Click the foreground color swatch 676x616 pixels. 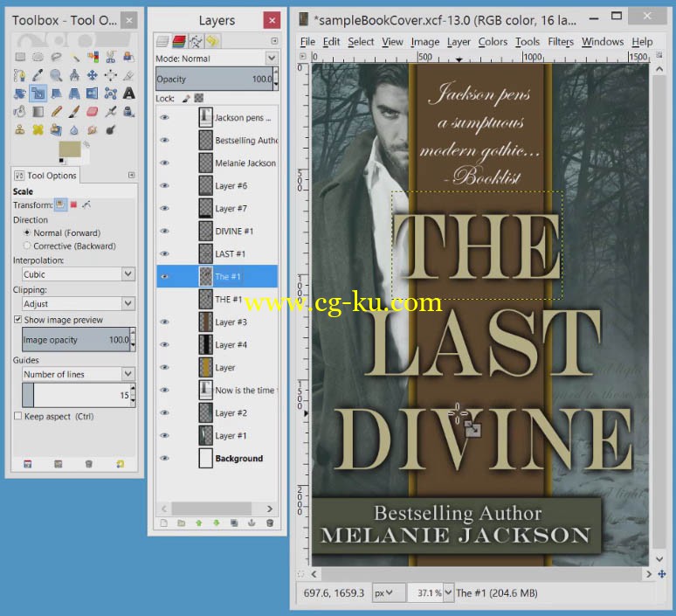click(70, 149)
